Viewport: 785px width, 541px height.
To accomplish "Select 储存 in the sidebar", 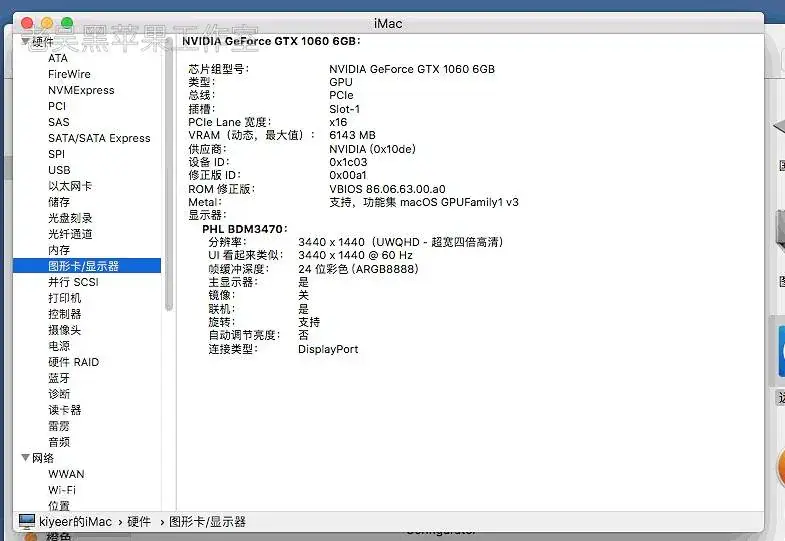I will (59, 202).
